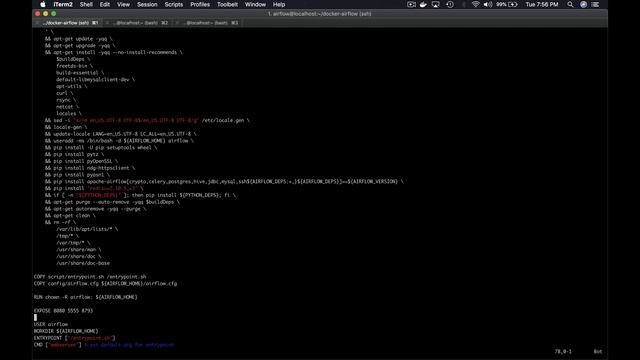Open the Profiles menu
640x360 pixels.
tap(200, 4)
